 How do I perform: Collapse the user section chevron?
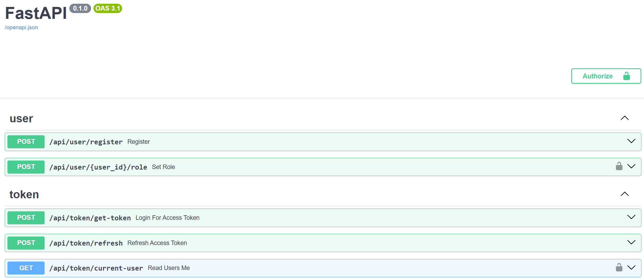(x=625, y=118)
